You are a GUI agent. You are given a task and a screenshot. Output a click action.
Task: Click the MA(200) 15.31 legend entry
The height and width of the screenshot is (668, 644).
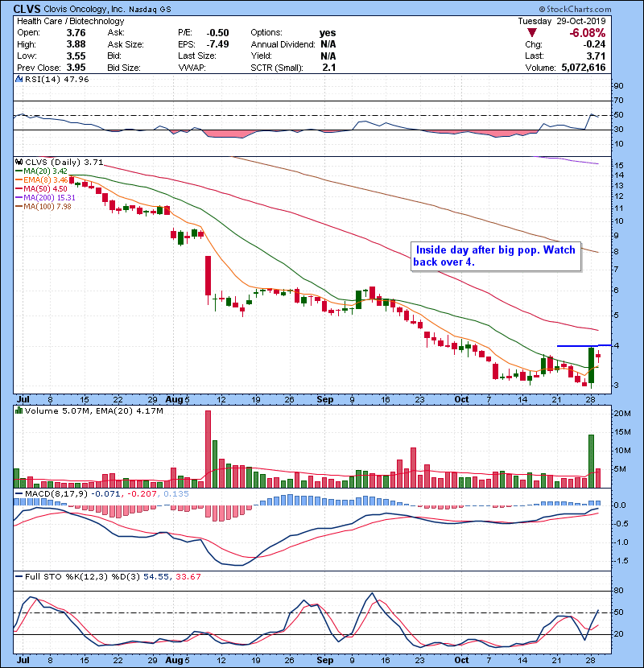coord(45,198)
